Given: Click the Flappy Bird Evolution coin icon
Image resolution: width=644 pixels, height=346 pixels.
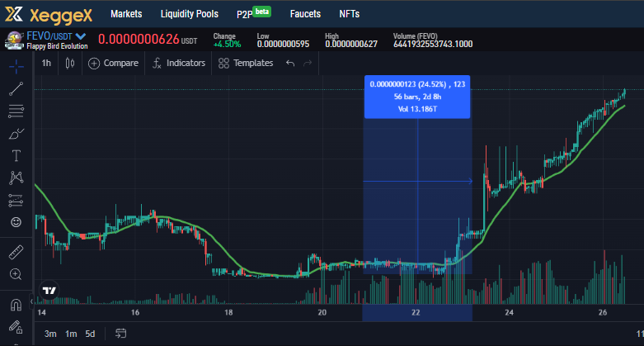Looking at the screenshot, I should tap(14, 40).
